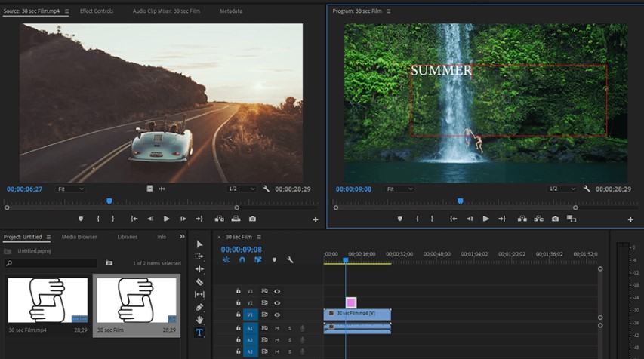Viewport: 644px width, 359px height.
Task: Choose the Pen tool
Action: pyautogui.click(x=199, y=308)
